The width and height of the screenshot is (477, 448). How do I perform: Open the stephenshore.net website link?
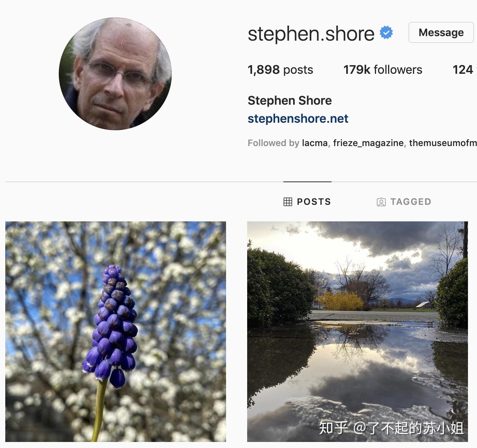click(x=298, y=119)
